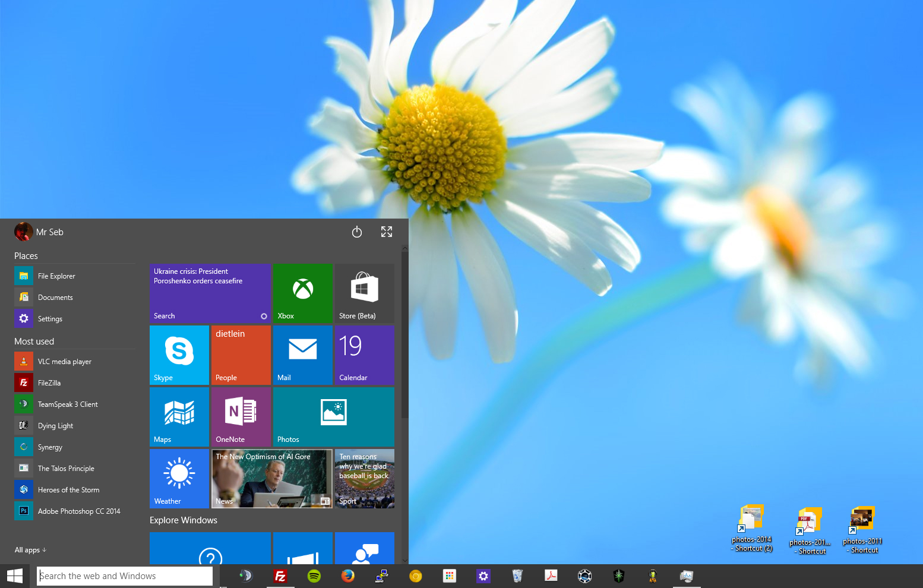Viewport: 923px width, 588px height.
Task: Click the Windows Start button
Action: click(x=15, y=576)
